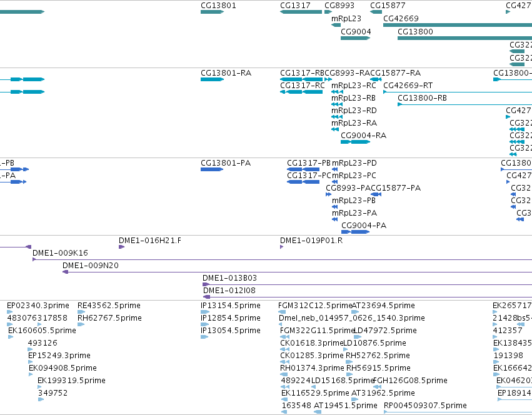Select the CG42669-RT transcript label
This screenshot has width=532, height=415.
408,86
